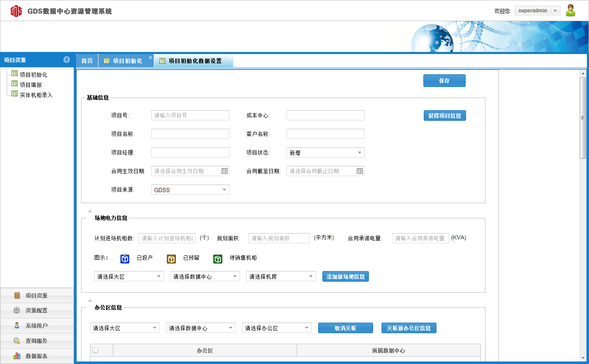Click the green 待销售机柜 cabinet icon
Image resolution: width=589 pixels, height=364 pixels.
point(218,258)
